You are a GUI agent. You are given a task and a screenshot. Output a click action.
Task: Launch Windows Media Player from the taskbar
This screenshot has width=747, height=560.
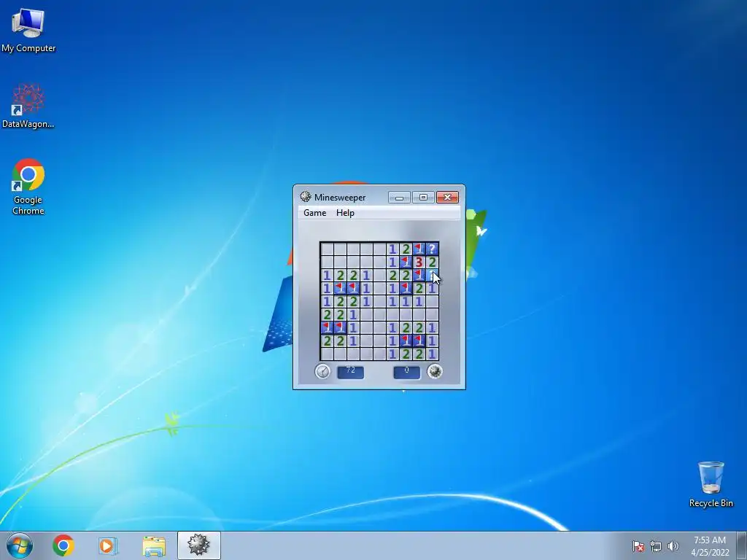(x=108, y=545)
